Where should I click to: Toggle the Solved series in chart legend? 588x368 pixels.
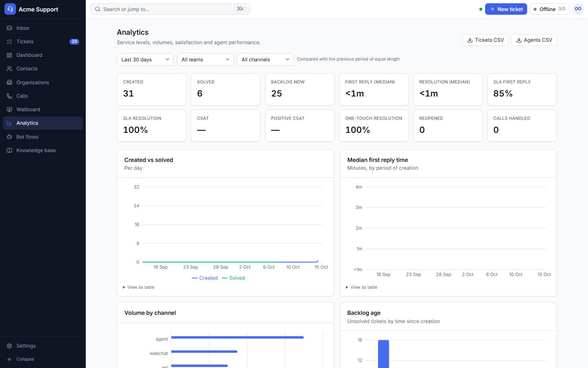233,278
